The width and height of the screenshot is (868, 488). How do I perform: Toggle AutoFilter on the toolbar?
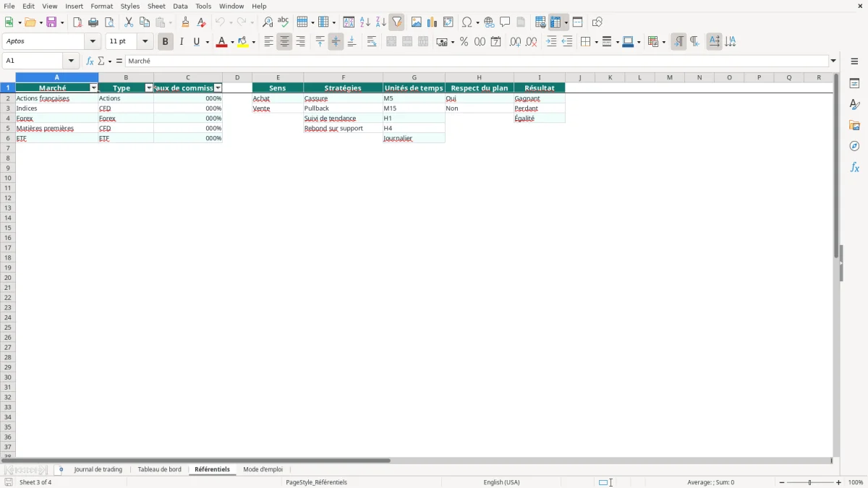396,22
